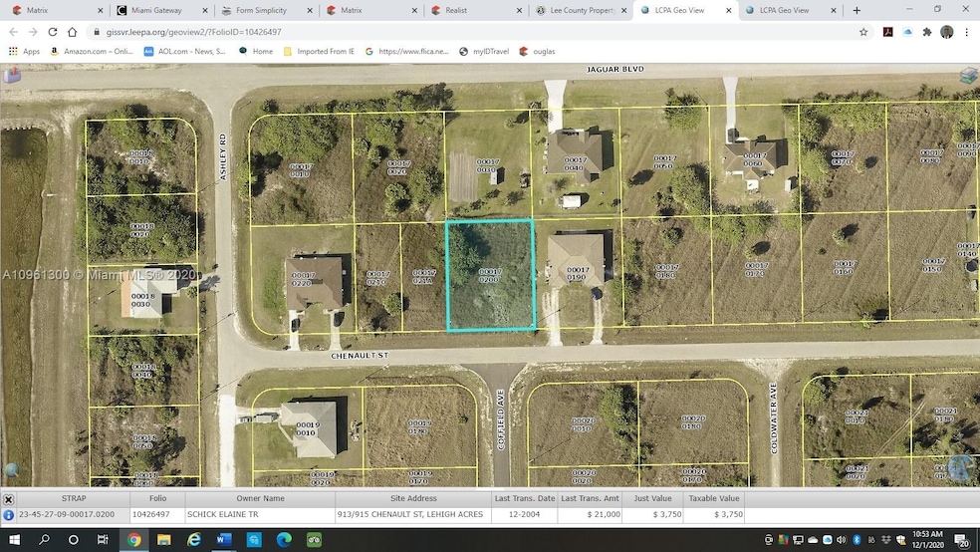980x552 pixels.
Task: Bookmark this page with the star icon
Action: pyautogui.click(x=863, y=32)
